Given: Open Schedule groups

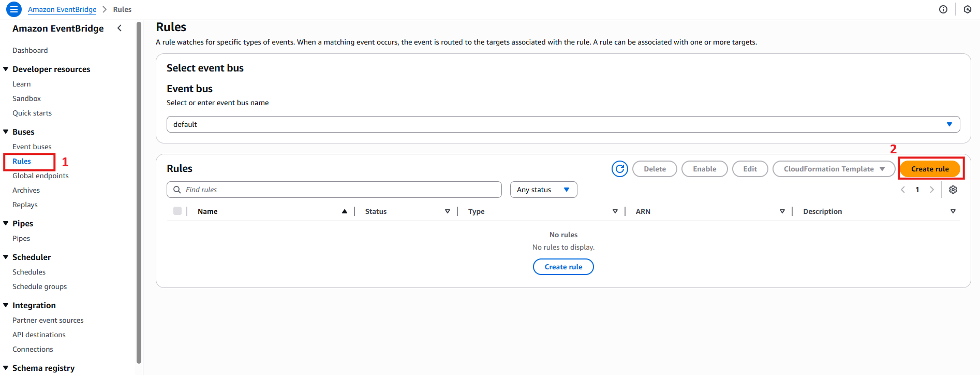Looking at the screenshot, I should pyautogui.click(x=39, y=286).
